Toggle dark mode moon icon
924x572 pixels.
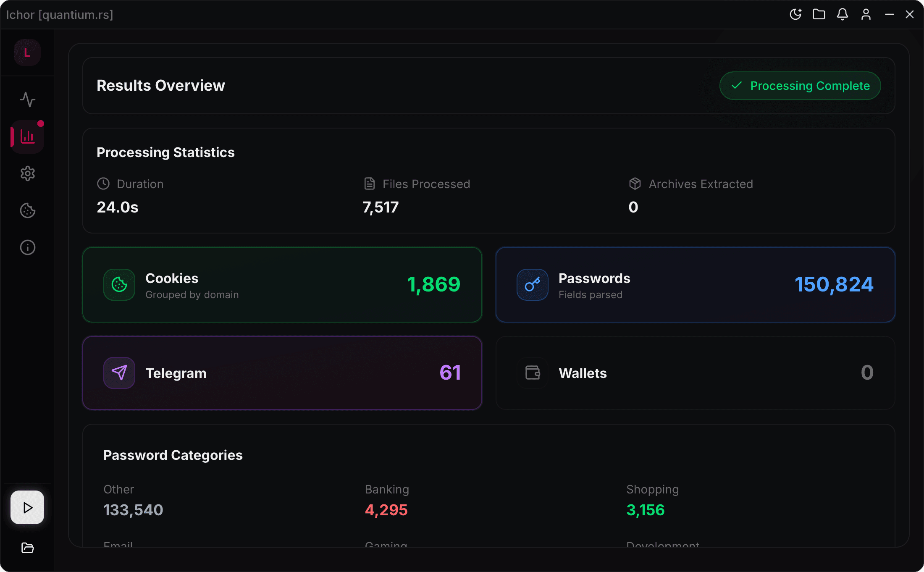[795, 14]
